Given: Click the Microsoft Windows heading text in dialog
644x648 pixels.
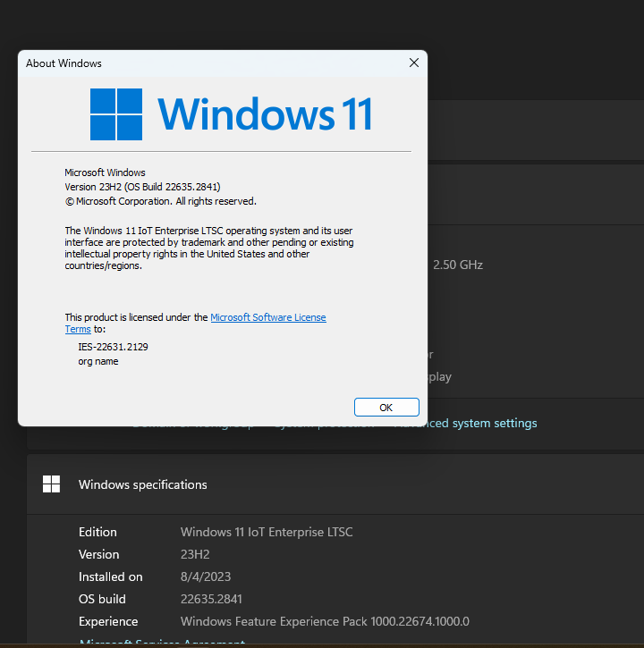Looking at the screenshot, I should tap(105, 173).
